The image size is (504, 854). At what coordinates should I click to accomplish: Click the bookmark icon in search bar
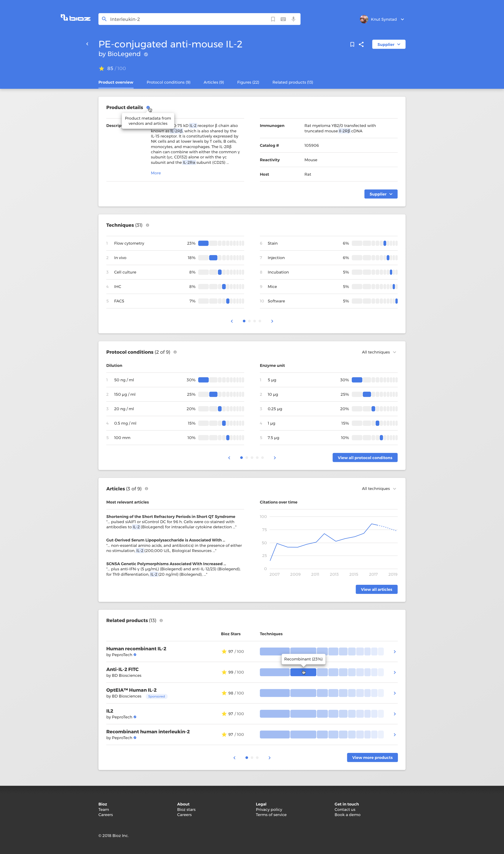(273, 19)
